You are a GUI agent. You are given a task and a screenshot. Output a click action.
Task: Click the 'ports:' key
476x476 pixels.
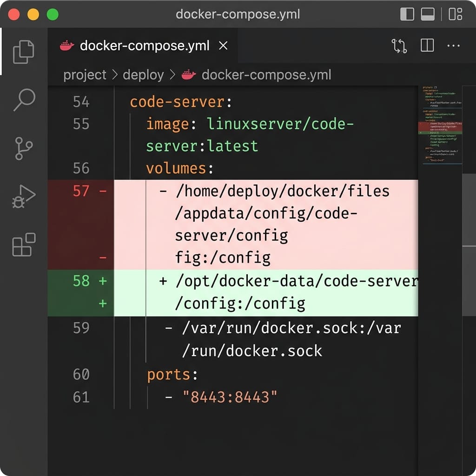(172, 375)
